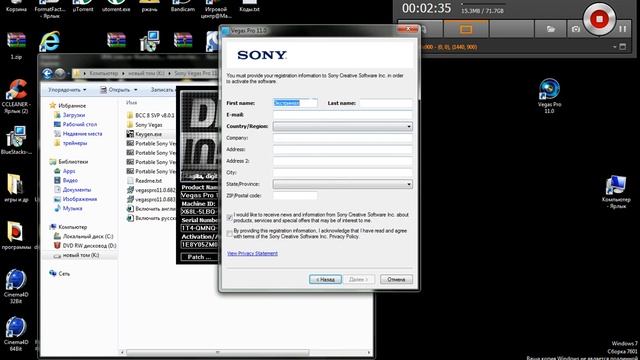The height and width of the screenshot is (360, 640).
Task: Open the State/Province dropdown
Action: point(342,184)
